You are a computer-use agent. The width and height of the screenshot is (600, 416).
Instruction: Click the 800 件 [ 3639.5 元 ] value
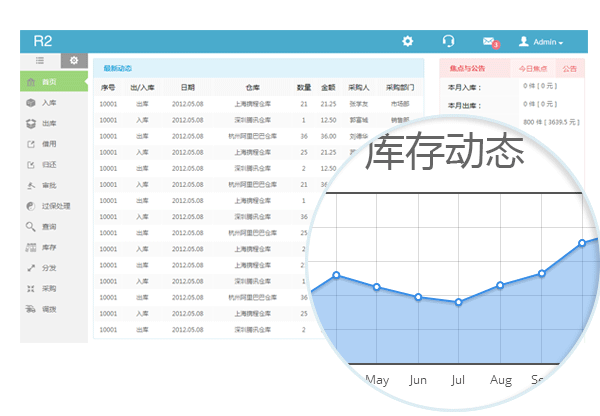(x=551, y=122)
